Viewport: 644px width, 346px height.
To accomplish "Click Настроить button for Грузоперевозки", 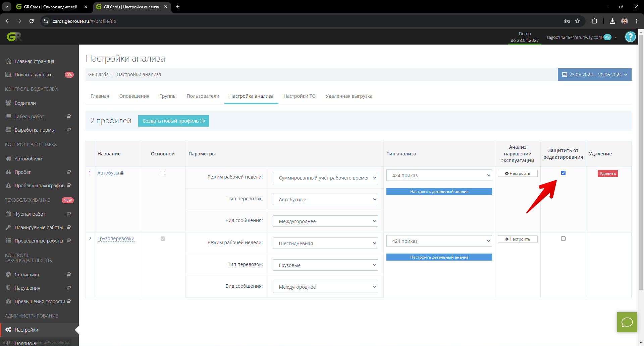I will [x=518, y=239].
